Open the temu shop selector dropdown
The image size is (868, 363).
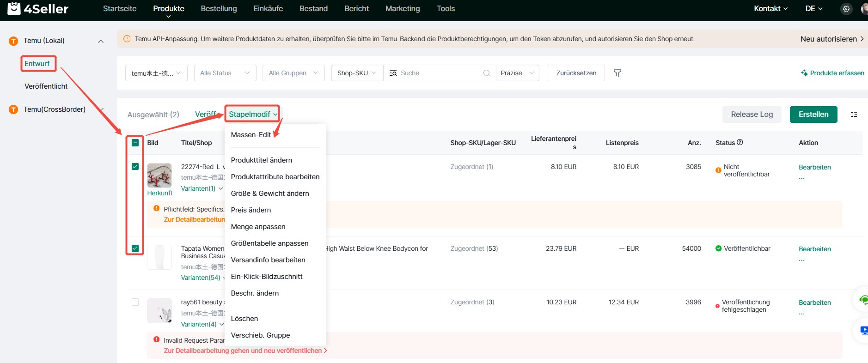[156, 73]
